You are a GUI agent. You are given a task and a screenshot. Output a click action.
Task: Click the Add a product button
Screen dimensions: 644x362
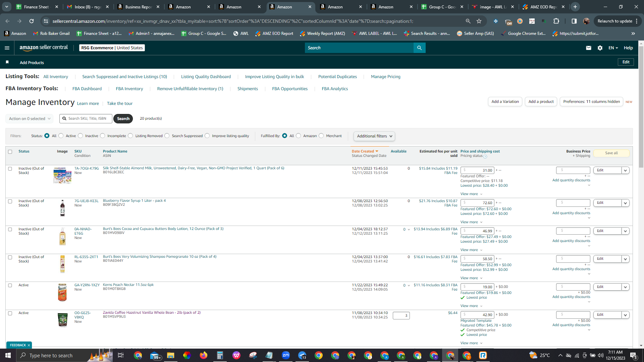click(x=541, y=102)
